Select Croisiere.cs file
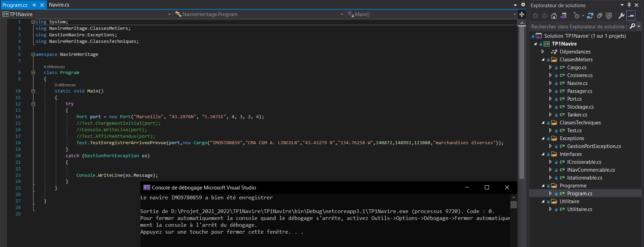644x247 pixels. (580, 75)
